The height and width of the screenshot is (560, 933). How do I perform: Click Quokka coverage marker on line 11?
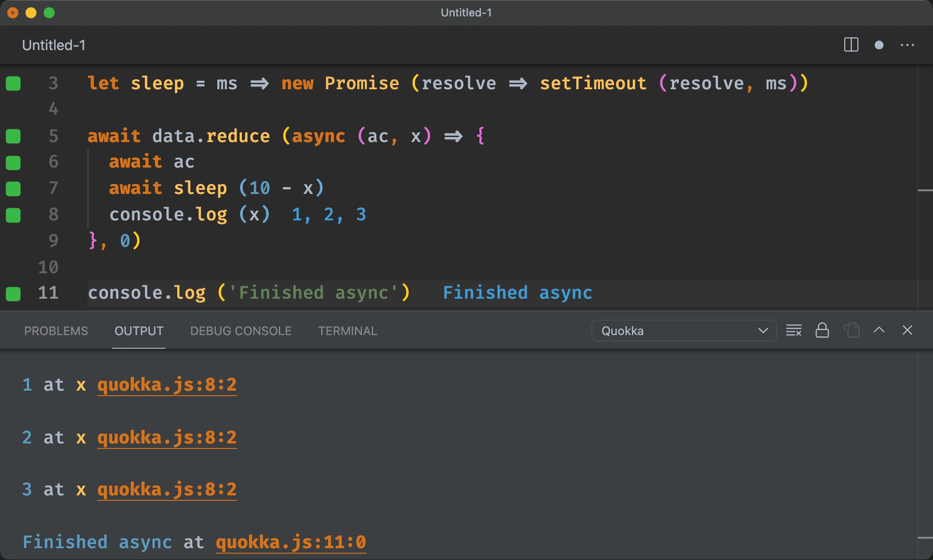click(x=13, y=294)
